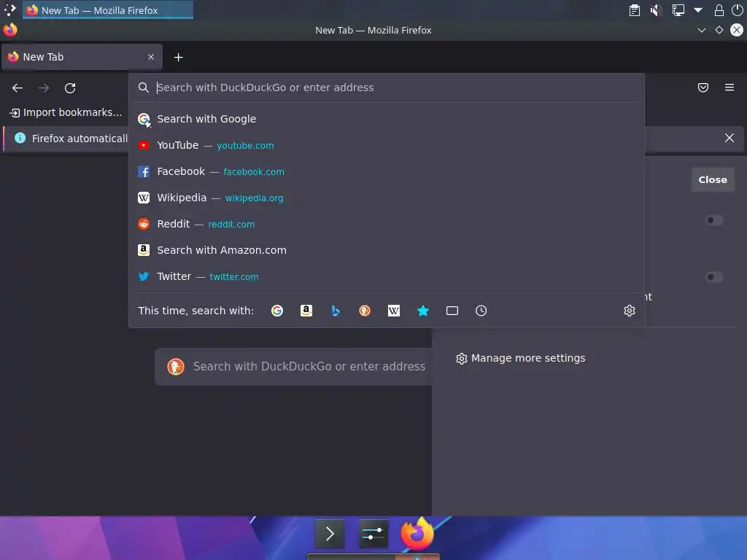Toggle the second switch in settings panel
Viewport: 747px width, 560px height.
pos(714,277)
